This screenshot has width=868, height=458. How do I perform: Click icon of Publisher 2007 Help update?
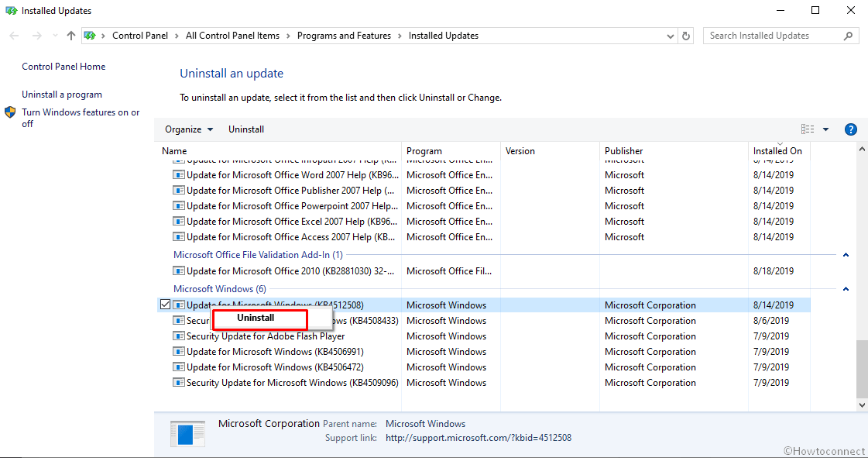point(178,191)
